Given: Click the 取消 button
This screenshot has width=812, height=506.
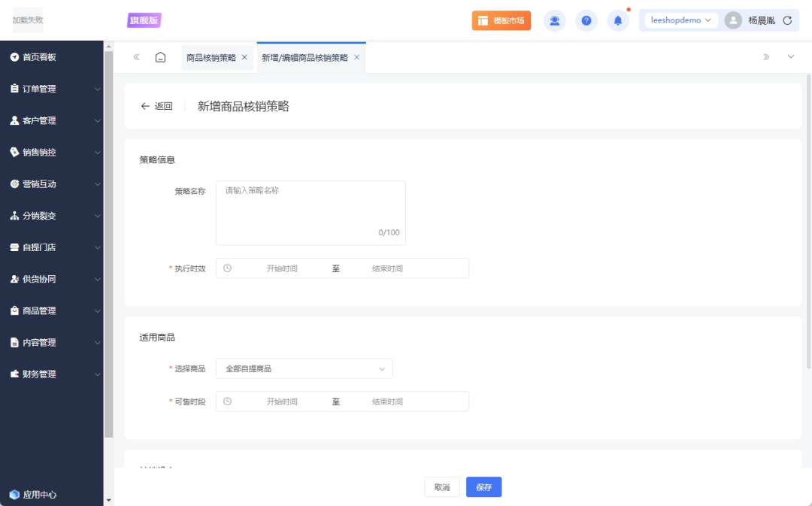Looking at the screenshot, I should click(442, 487).
